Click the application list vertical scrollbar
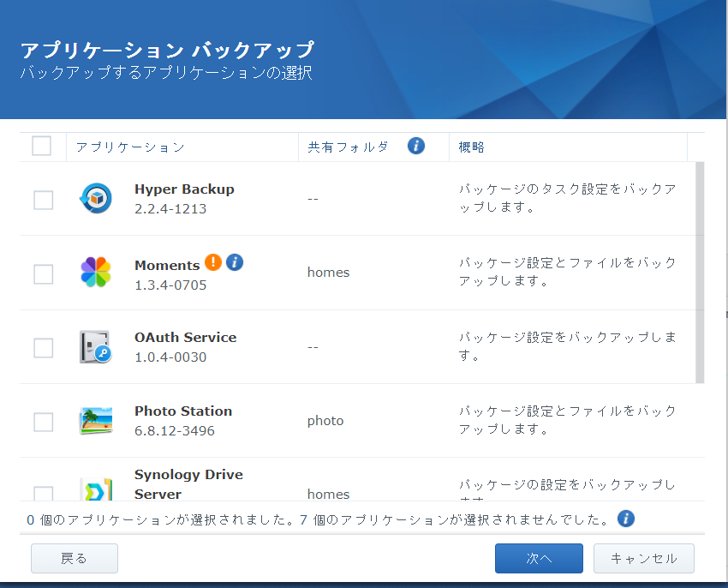This screenshot has width=728, height=588. tap(700, 273)
